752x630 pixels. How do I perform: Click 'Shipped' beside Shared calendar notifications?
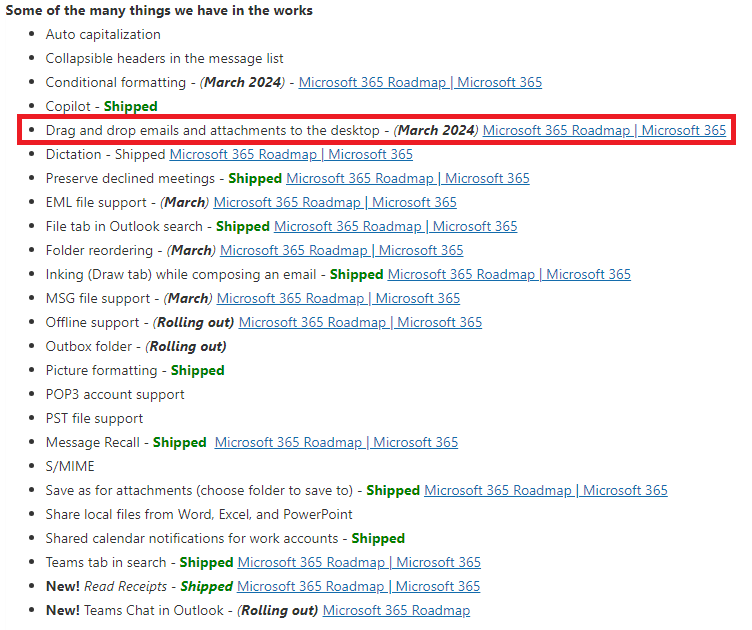[378, 538]
